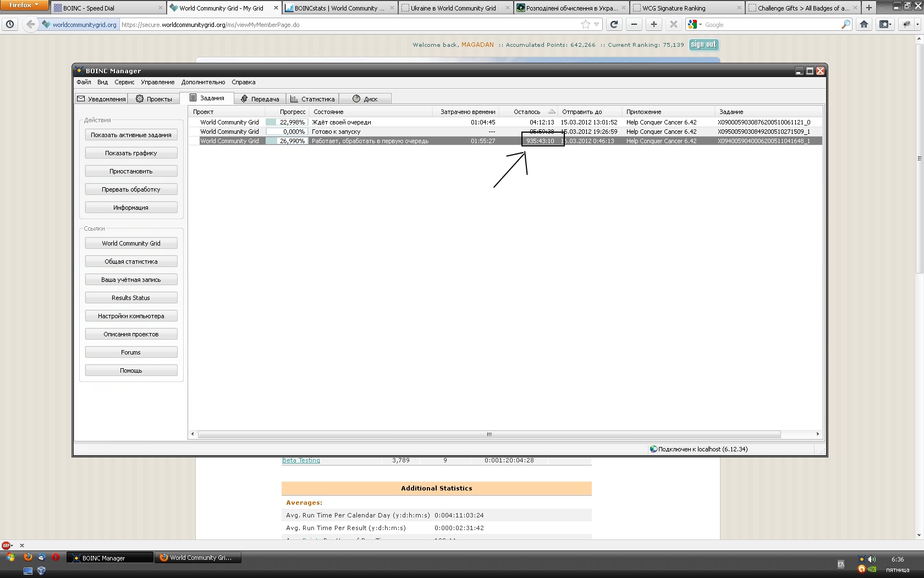This screenshot has height=578, width=924.
Task: Sort tasks by Состояние column header
Action: tap(371, 112)
